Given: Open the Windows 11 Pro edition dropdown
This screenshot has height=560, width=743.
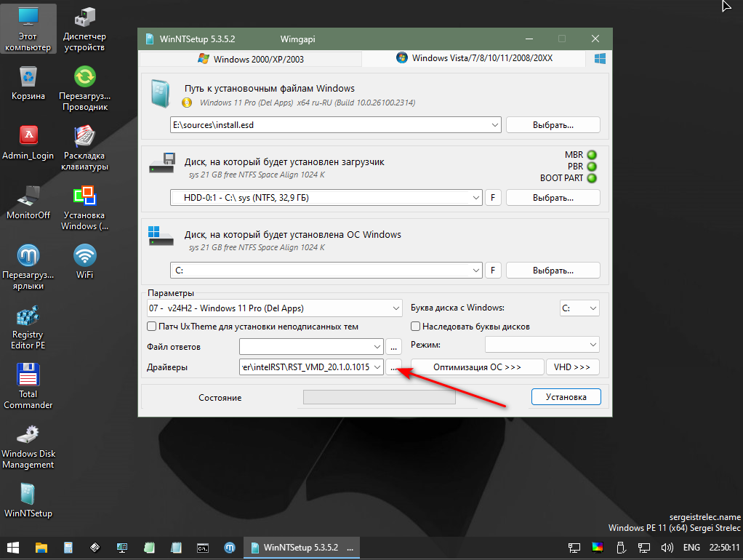Looking at the screenshot, I should point(395,308).
